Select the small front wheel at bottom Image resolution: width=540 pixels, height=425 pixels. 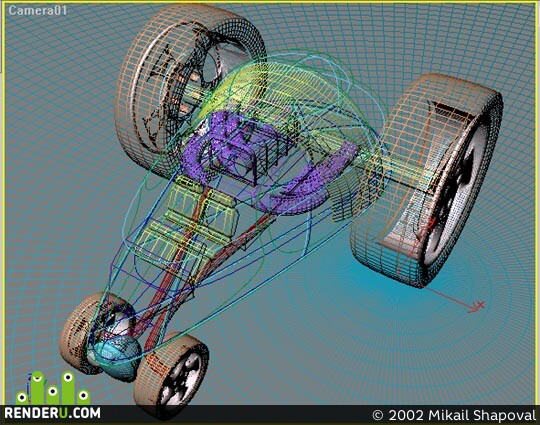(x=171, y=375)
